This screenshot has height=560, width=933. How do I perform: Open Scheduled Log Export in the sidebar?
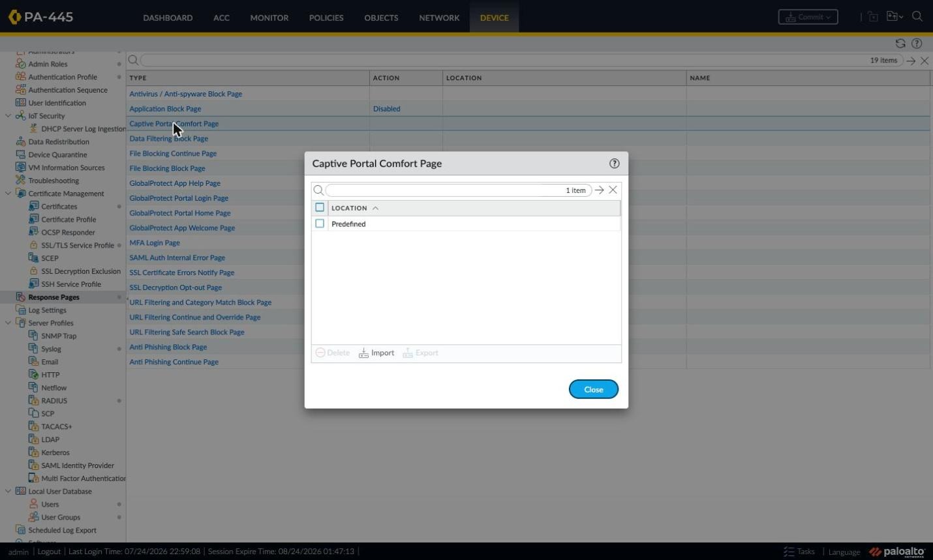click(62, 531)
